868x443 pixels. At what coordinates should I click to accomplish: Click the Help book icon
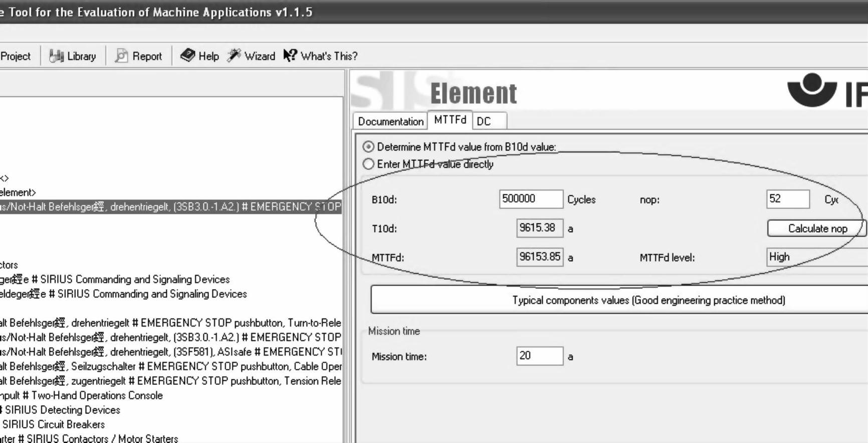(187, 56)
